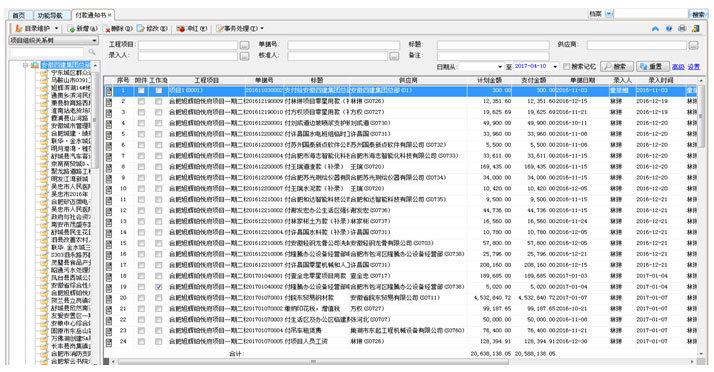
Task: Click the document icon of row 10
Action: pyautogui.click(x=109, y=189)
